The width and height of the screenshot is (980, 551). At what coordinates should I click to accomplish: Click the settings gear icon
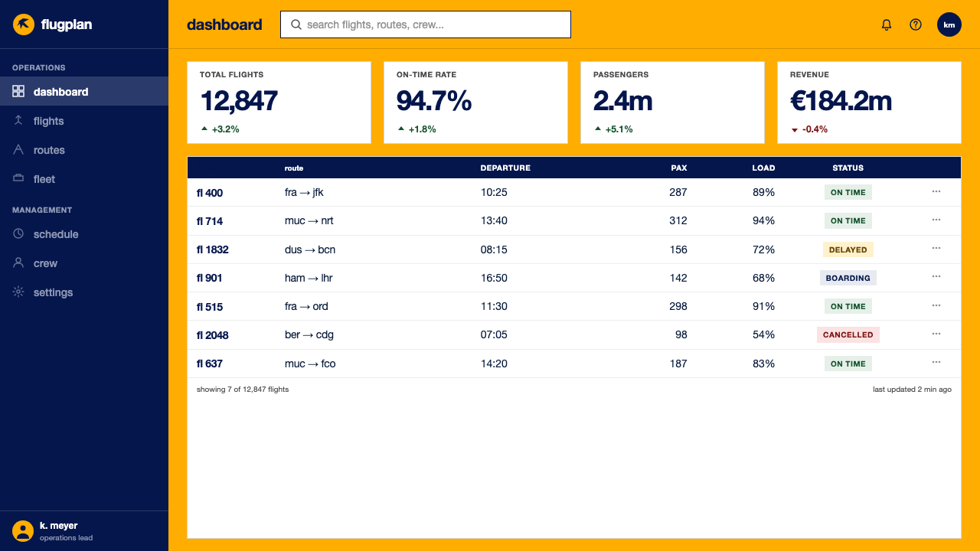point(18,292)
